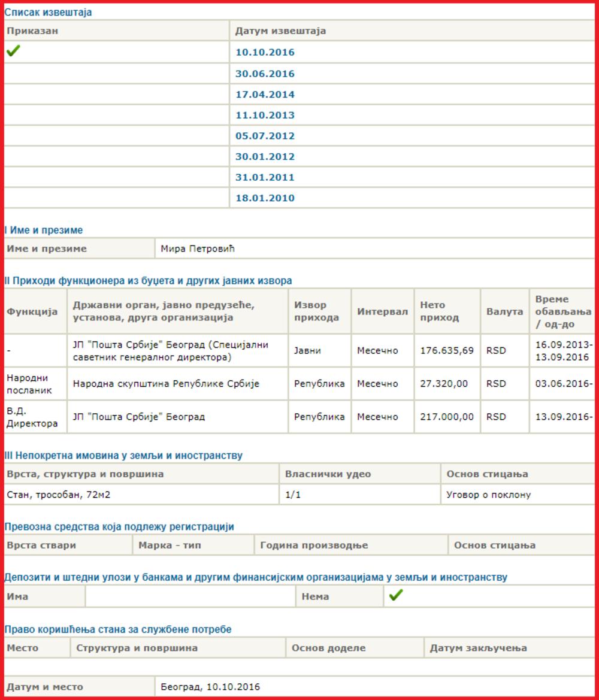Click the empty cell next to Има

tap(190, 596)
